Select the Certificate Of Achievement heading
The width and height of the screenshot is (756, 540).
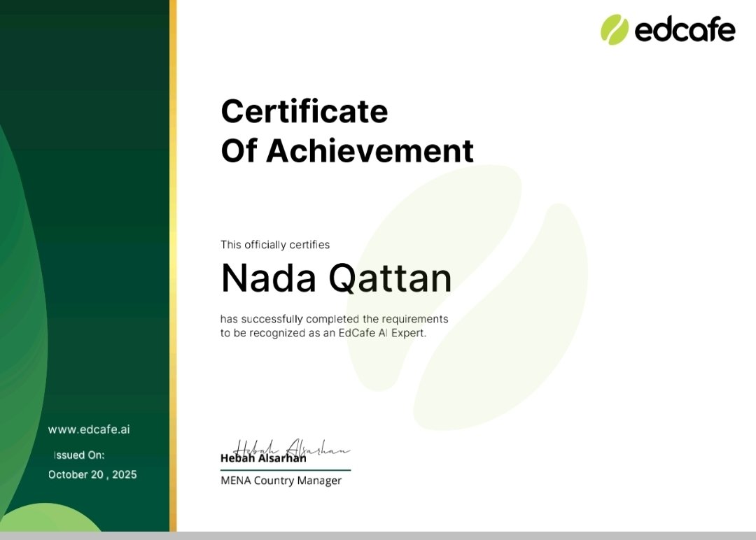[347, 131]
